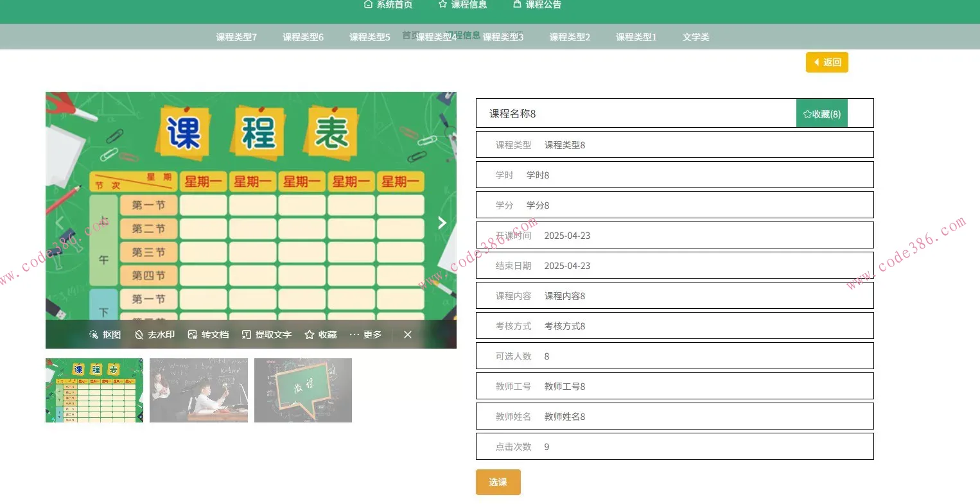Open the 课程类型1 menu item

pyautogui.click(x=635, y=37)
